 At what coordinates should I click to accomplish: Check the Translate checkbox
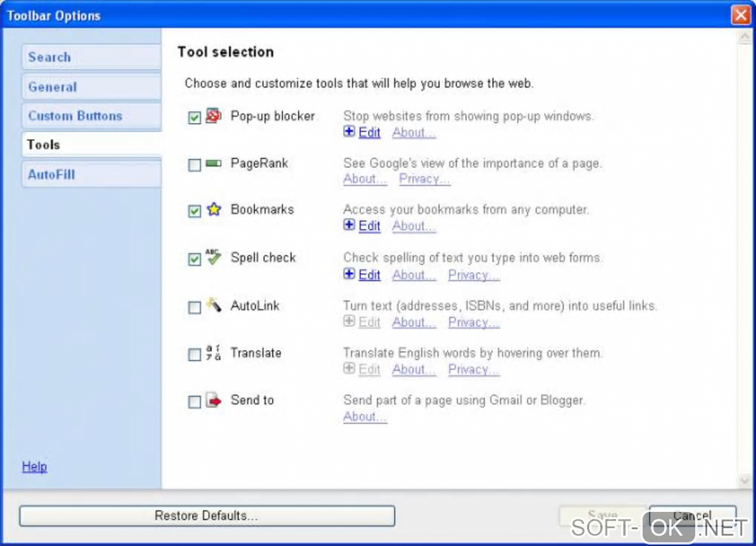click(194, 355)
